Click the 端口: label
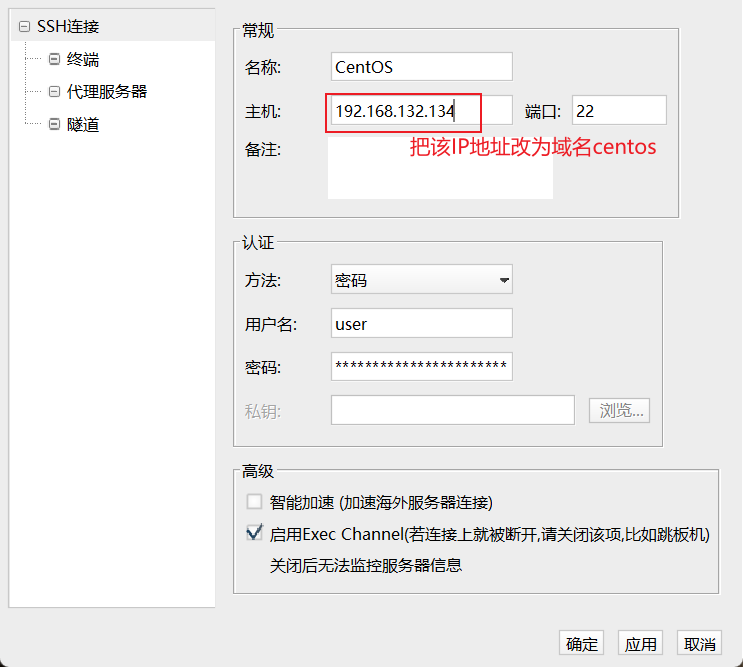This screenshot has height=667, width=743. pyautogui.click(x=543, y=111)
